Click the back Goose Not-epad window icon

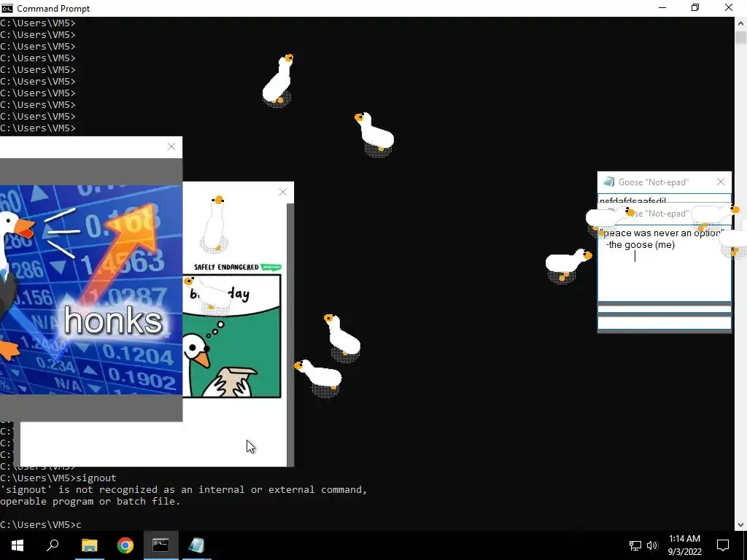coord(609,182)
